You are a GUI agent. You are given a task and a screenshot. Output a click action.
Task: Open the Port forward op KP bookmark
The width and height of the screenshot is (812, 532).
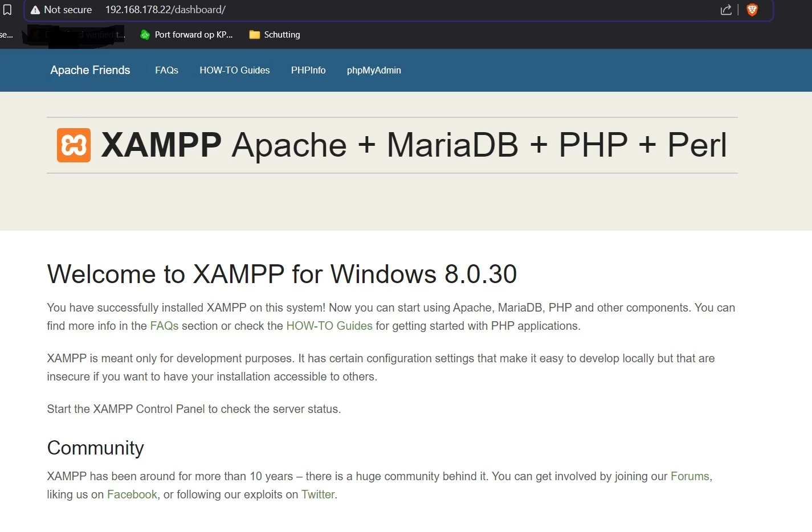pyautogui.click(x=186, y=35)
